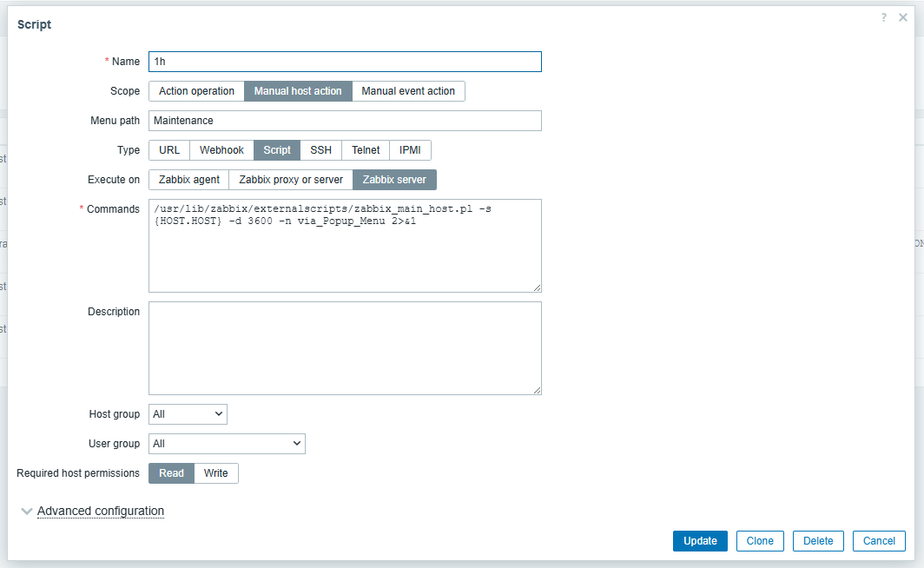924x568 pixels.
Task: Focus the Menu path input field
Action: tap(345, 121)
